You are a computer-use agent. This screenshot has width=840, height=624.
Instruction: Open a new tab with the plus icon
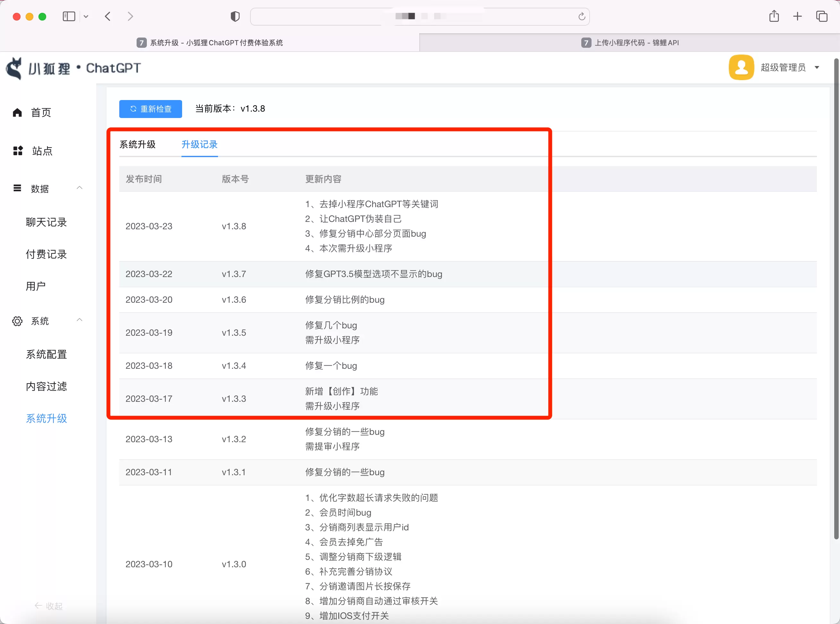tap(797, 16)
